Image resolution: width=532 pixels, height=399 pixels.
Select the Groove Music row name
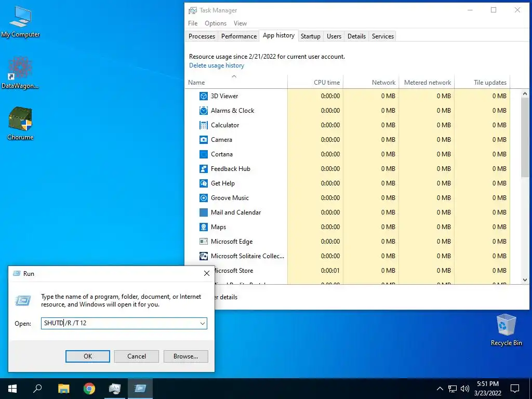pos(230,198)
